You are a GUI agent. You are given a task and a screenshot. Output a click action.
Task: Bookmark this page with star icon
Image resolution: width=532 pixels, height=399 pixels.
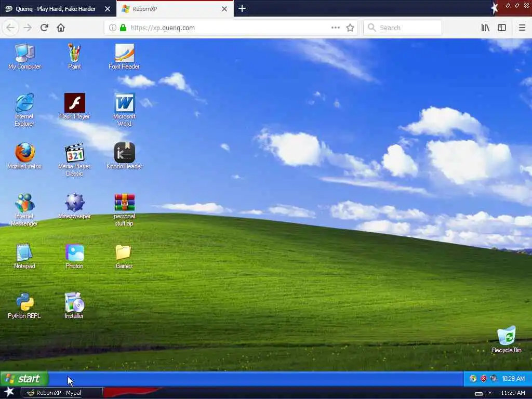(350, 28)
